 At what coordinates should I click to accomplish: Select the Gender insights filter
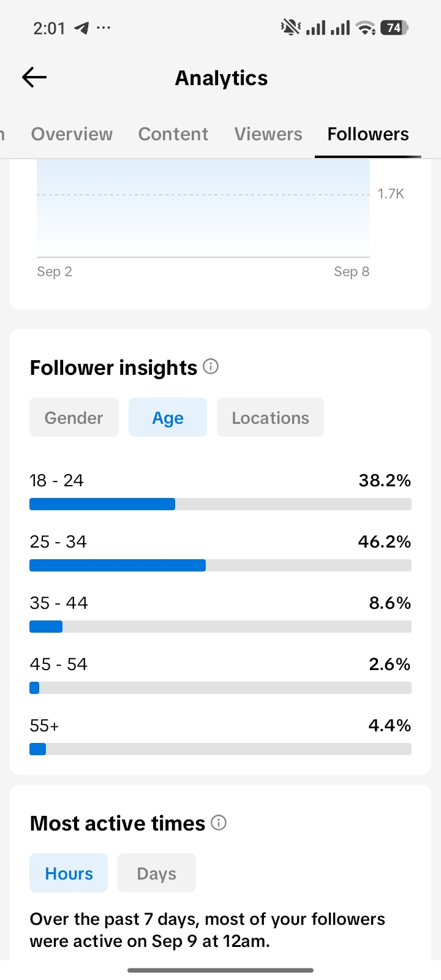74,417
